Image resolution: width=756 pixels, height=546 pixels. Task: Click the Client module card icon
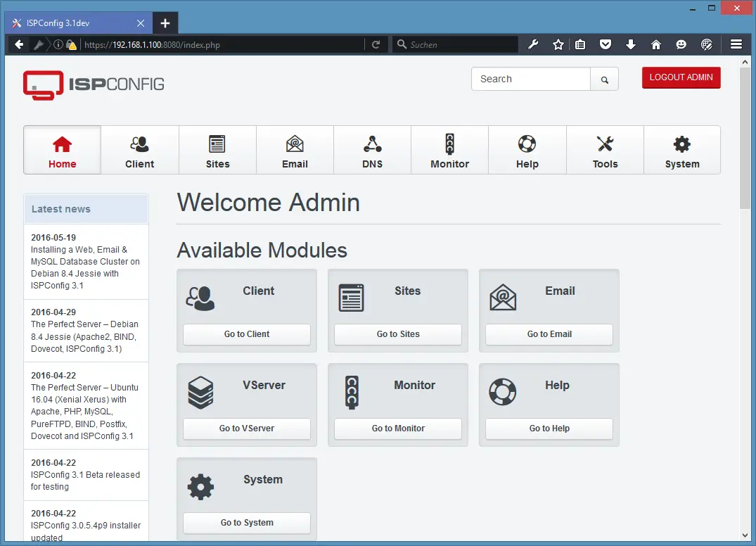tap(200, 298)
